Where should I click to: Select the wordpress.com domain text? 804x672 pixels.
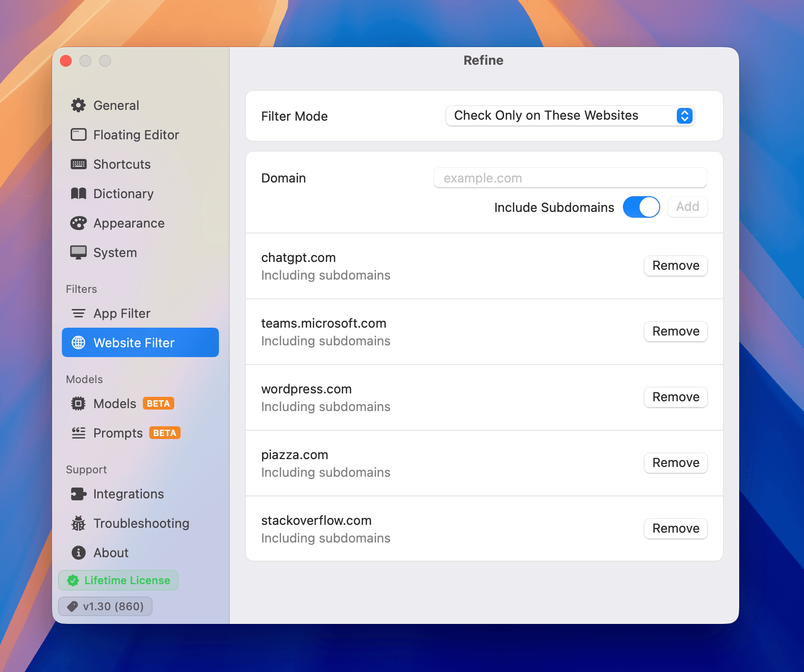(306, 389)
